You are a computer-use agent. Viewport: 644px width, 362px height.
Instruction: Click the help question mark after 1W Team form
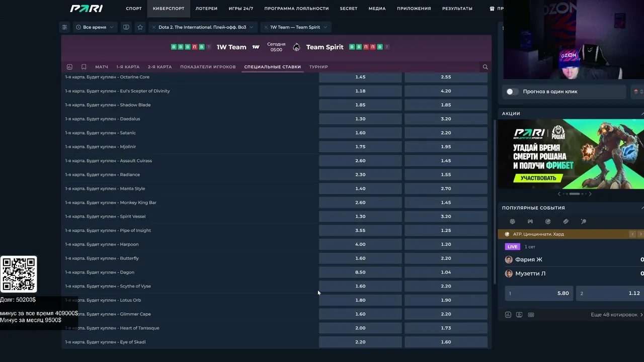tap(209, 47)
